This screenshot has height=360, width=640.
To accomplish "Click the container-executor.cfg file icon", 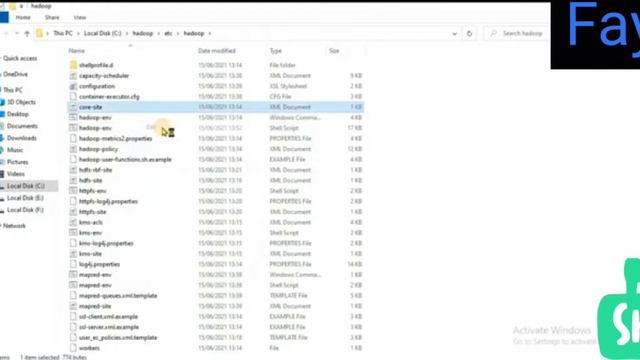I will tap(73, 96).
